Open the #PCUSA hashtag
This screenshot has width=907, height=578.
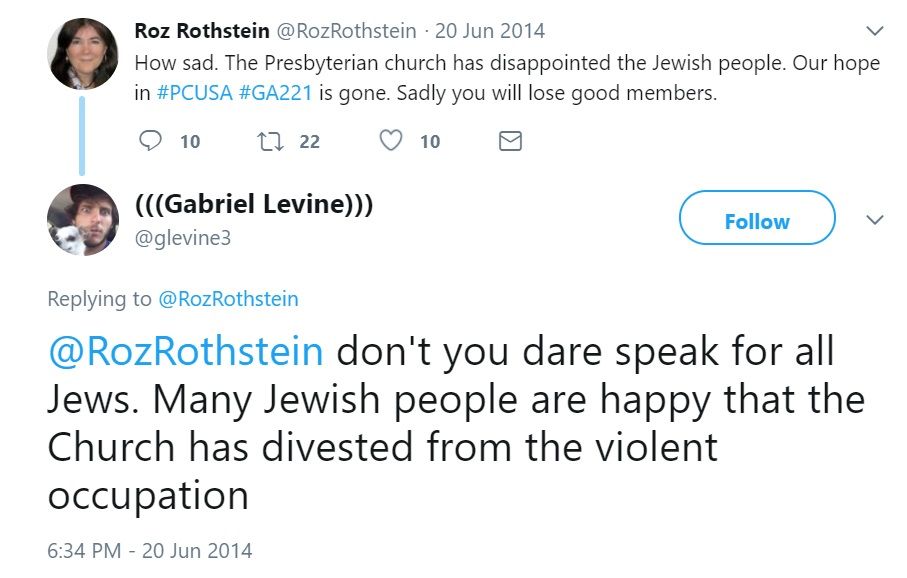point(195,94)
